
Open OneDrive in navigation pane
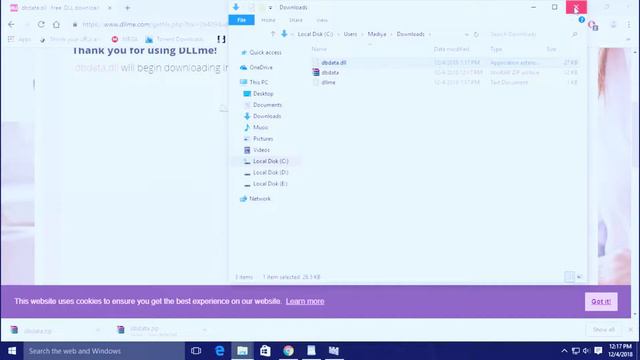click(261, 67)
